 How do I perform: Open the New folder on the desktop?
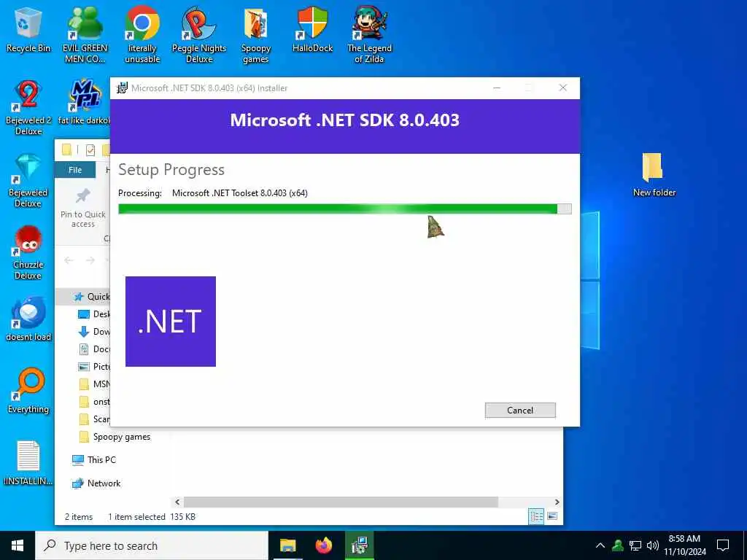[x=654, y=174]
